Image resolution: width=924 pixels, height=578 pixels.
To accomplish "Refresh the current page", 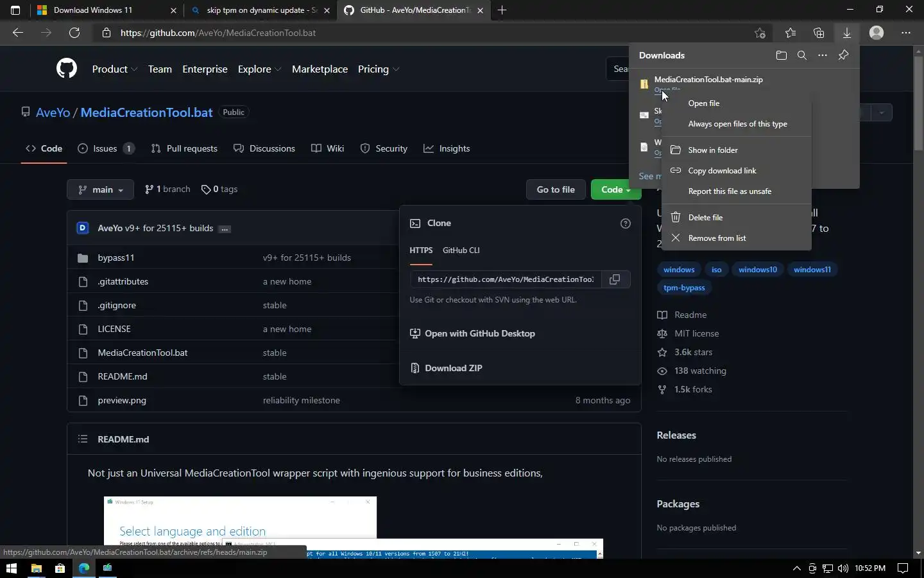I will [x=74, y=33].
